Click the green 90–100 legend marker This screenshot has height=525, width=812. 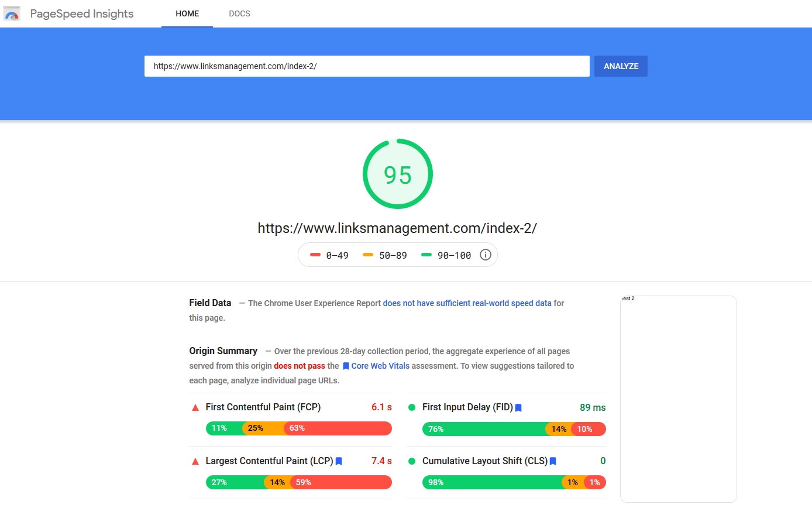click(426, 255)
